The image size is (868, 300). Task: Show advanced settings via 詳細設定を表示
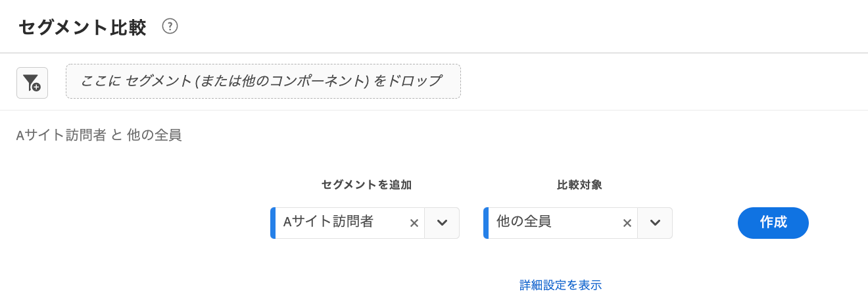click(x=561, y=285)
